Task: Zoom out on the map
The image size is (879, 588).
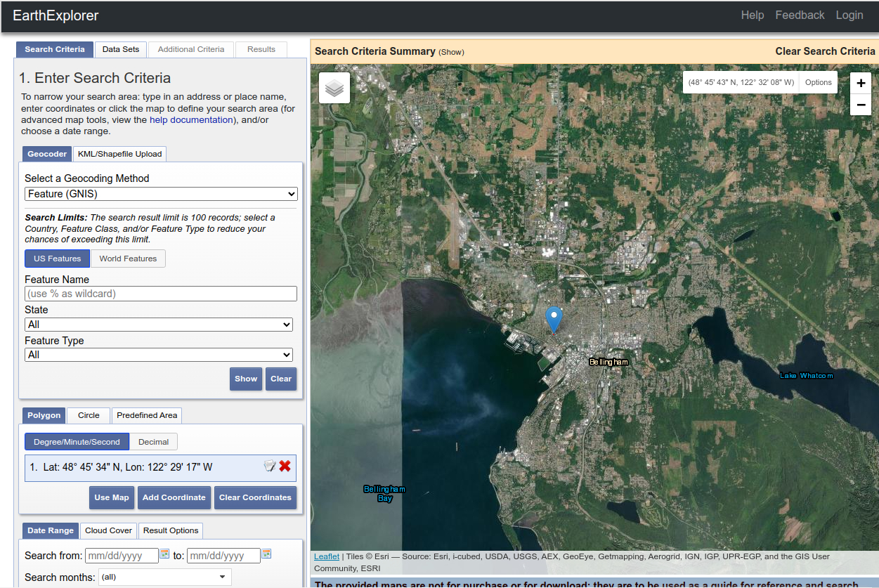Action: click(861, 105)
